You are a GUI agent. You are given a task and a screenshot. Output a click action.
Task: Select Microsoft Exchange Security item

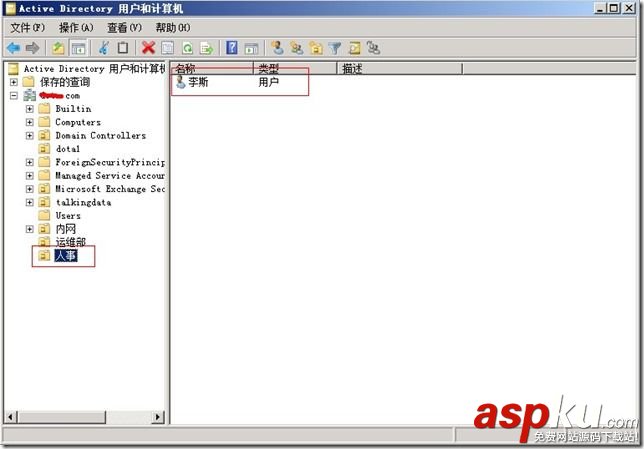pos(110,189)
